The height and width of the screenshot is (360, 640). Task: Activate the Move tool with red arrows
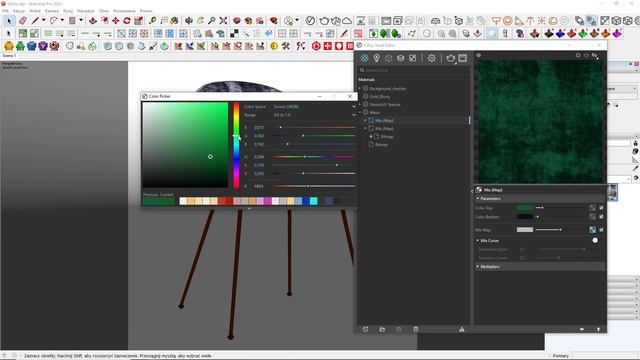[116, 20]
